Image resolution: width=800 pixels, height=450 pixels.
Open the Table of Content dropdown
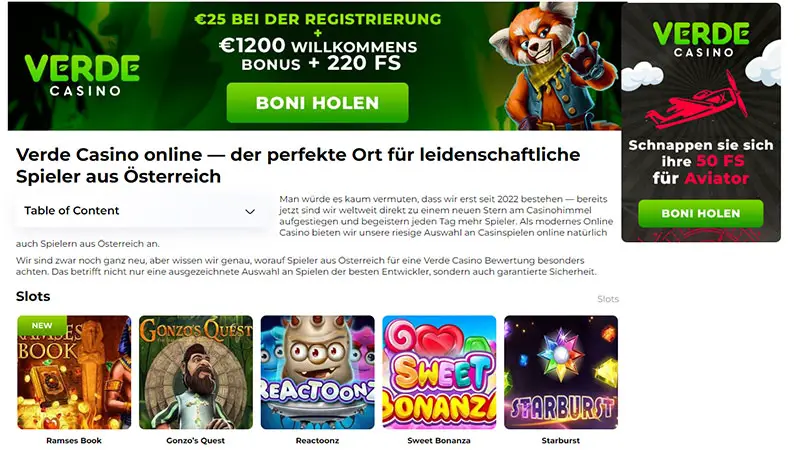(140, 211)
